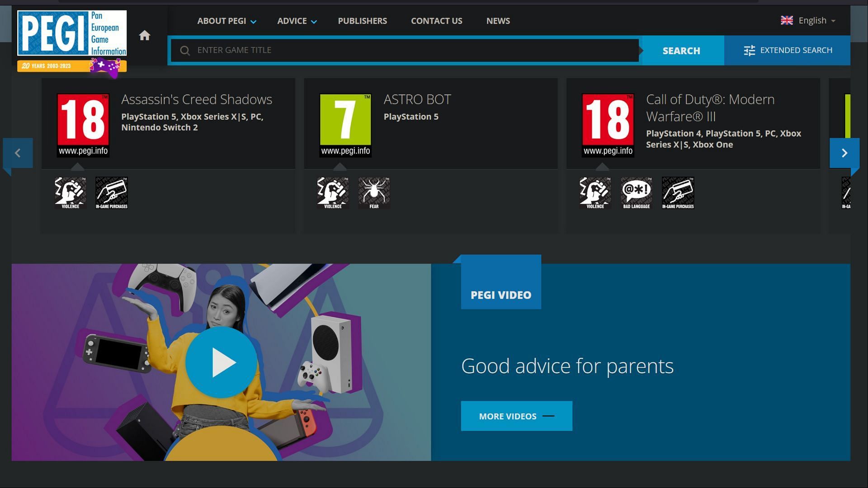Expand the Advice menu

pyautogui.click(x=297, y=21)
